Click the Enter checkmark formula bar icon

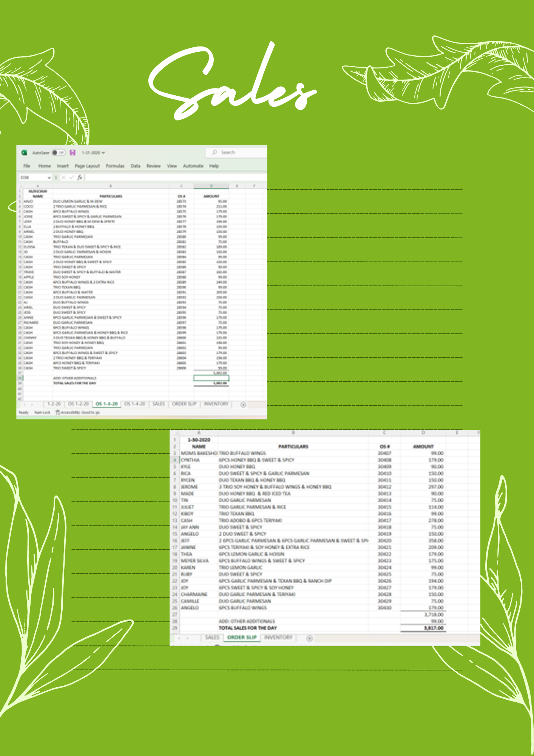(71, 177)
